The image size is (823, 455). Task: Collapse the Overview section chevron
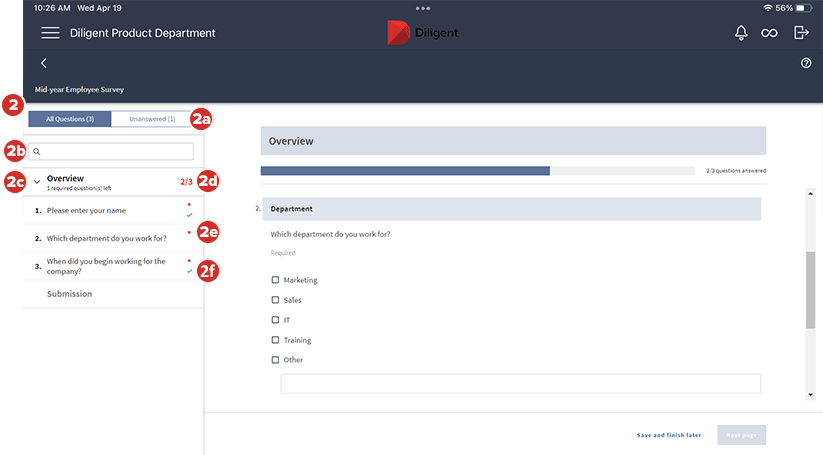click(x=37, y=182)
